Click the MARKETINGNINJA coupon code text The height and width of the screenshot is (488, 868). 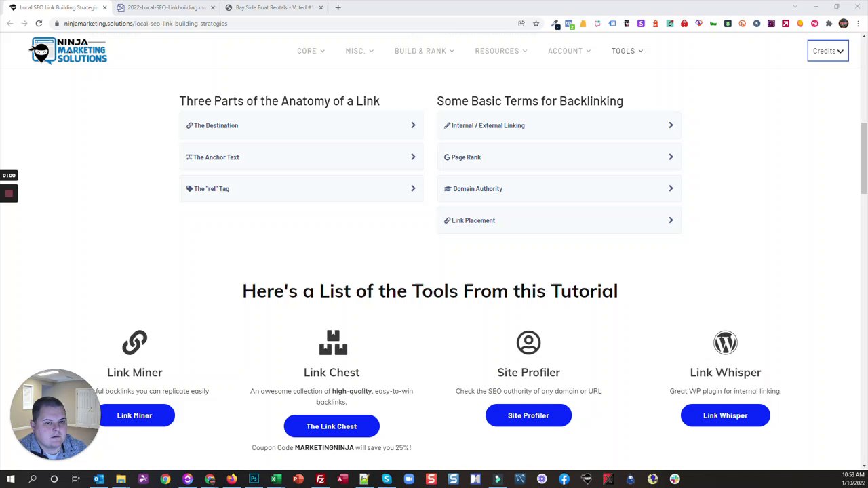324,448
